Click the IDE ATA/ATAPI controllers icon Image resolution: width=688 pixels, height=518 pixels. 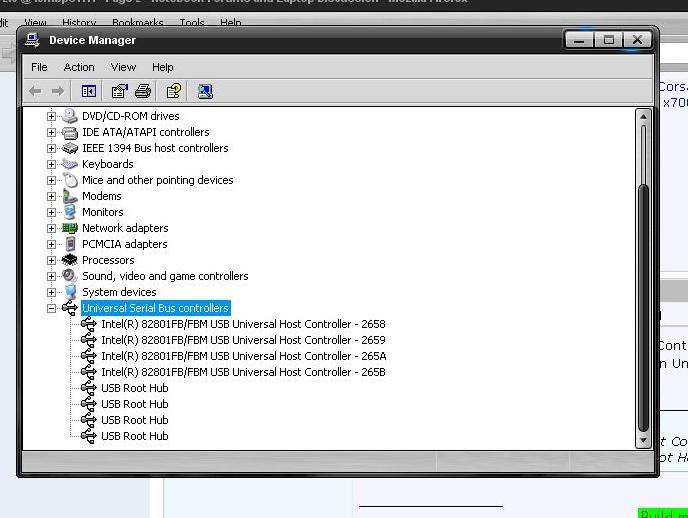(69, 132)
